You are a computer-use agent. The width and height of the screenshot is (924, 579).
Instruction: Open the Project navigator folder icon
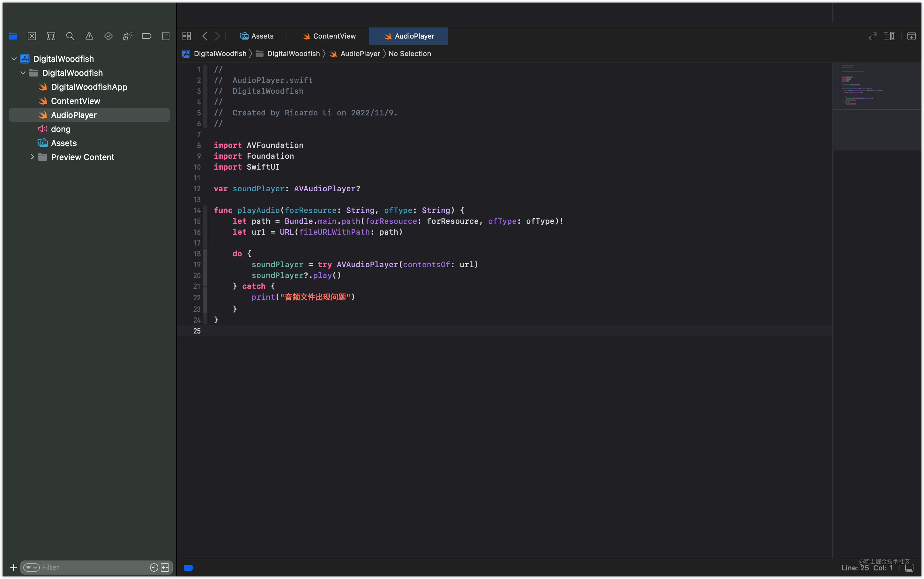[x=13, y=36]
